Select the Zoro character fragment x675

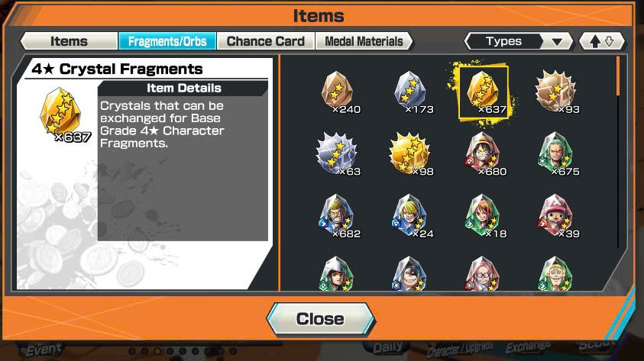coord(555,153)
